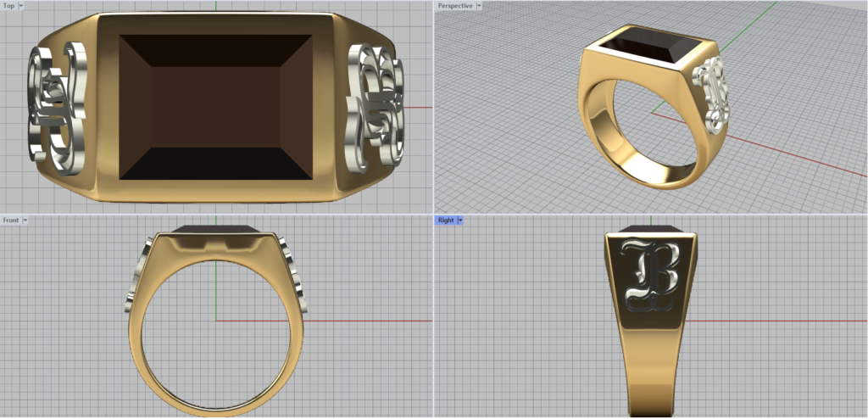Expand the Front viewport dropdown arrow
The width and height of the screenshot is (868, 419).
(25, 220)
